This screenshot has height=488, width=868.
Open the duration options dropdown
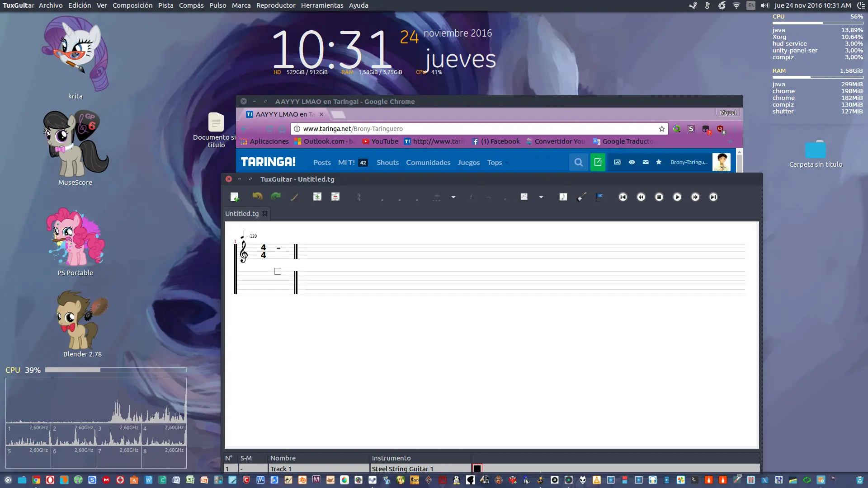pyautogui.click(x=453, y=197)
